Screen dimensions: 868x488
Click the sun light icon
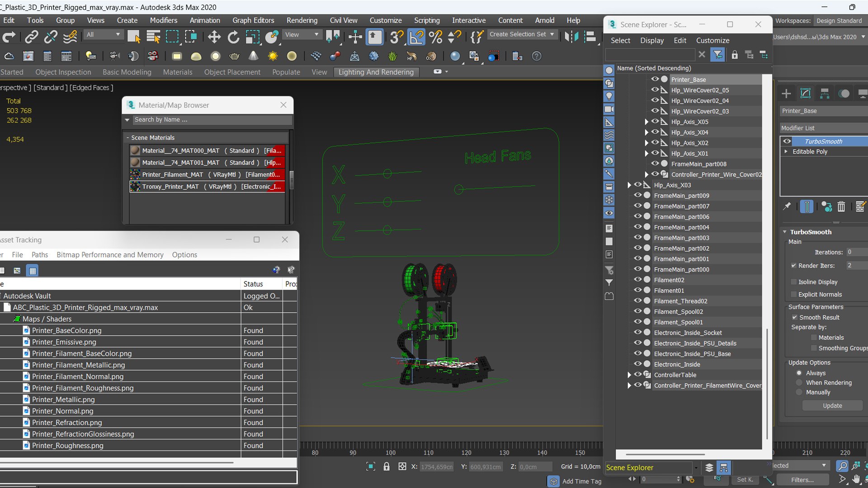click(x=273, y=56)
